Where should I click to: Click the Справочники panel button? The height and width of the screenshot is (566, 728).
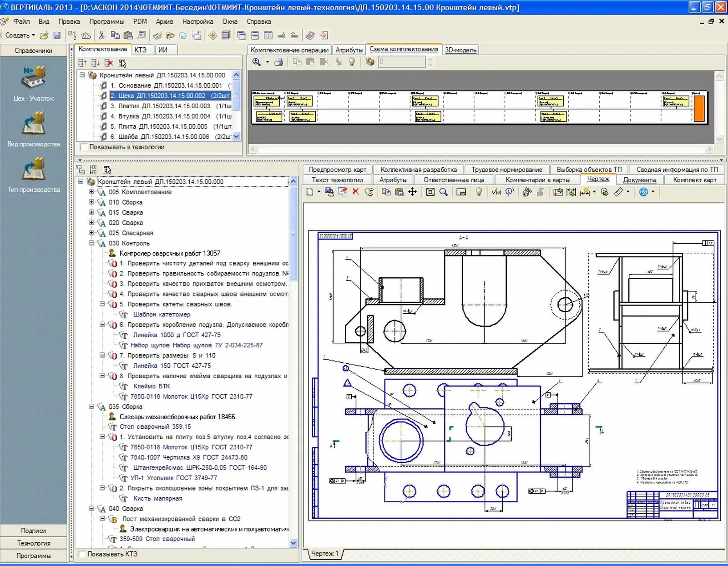[x=34, y=50]
